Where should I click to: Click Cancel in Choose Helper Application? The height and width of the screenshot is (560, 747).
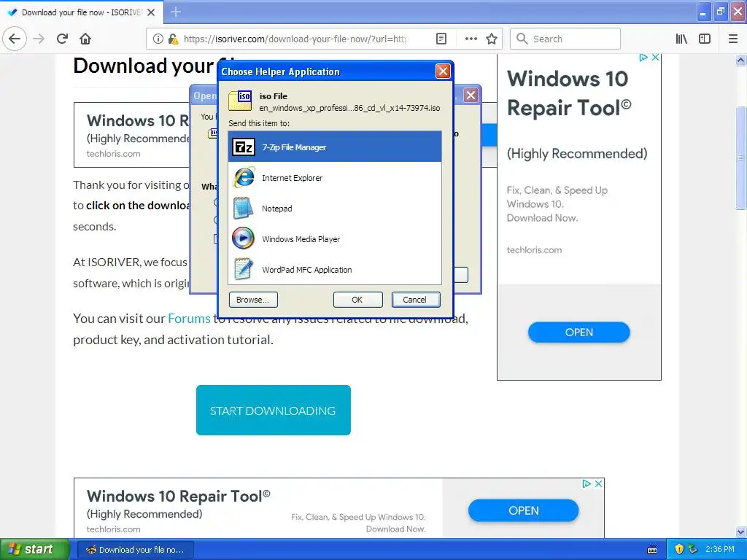[x=415, y=300]
